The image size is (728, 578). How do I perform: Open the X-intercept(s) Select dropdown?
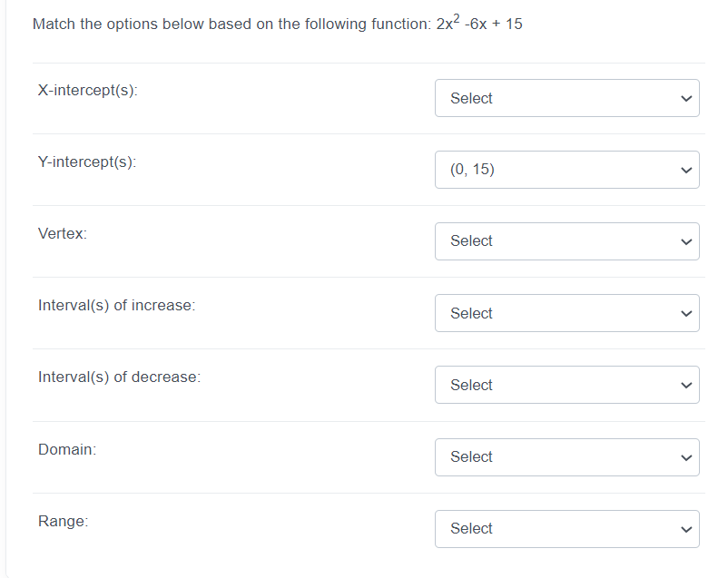566,98
